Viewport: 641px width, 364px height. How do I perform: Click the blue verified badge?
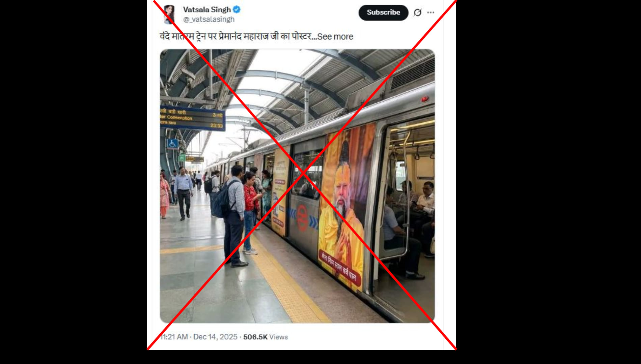237,9
